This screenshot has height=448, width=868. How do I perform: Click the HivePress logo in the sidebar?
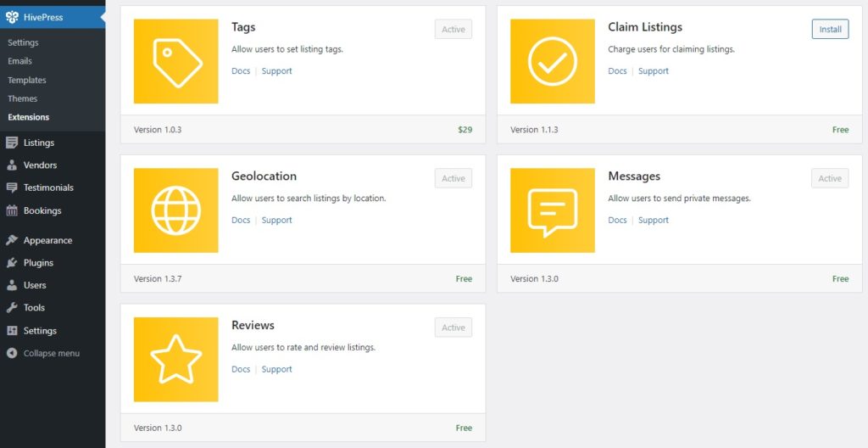click(12, 17)
